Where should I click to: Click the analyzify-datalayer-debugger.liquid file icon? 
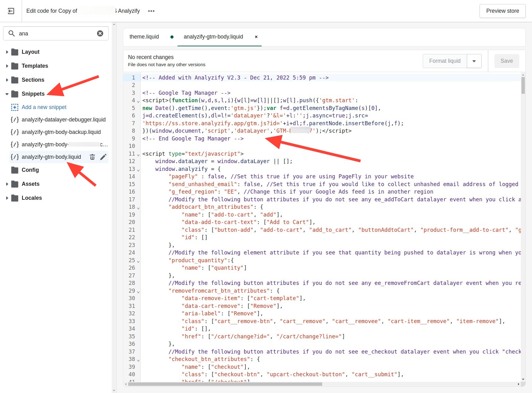(14, 119)
